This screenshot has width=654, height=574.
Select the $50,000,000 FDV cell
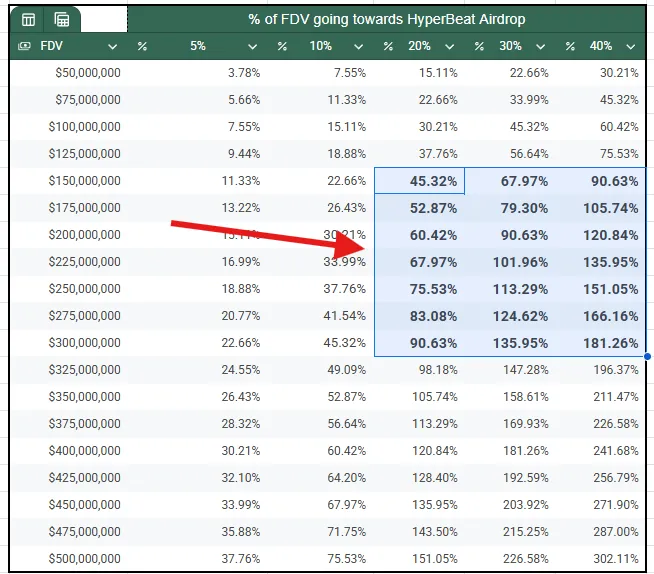click(88, 73)
